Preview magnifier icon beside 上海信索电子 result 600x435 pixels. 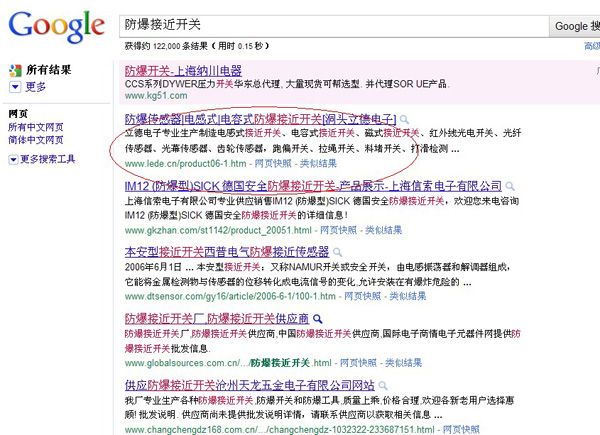point(510,186)
